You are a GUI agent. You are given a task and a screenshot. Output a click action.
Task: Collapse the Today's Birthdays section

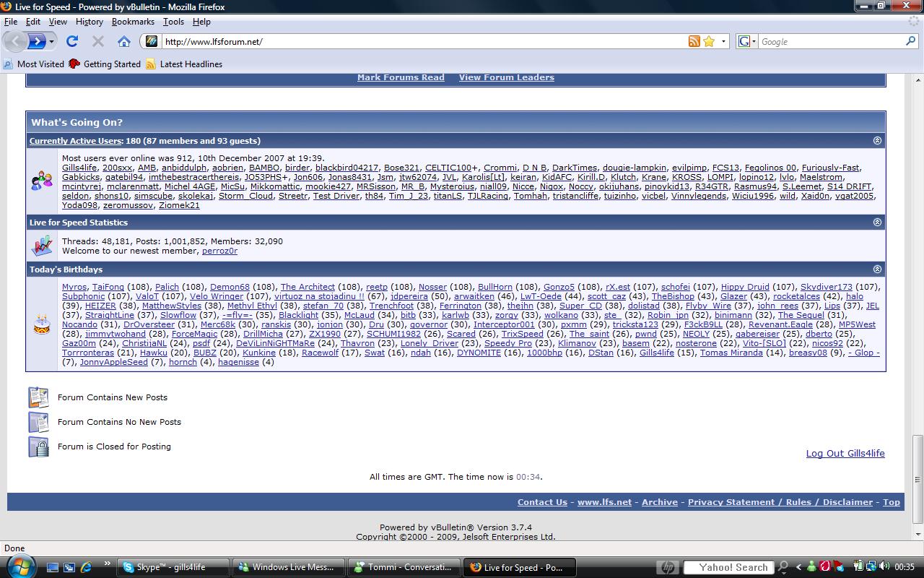tap(877, 269)
